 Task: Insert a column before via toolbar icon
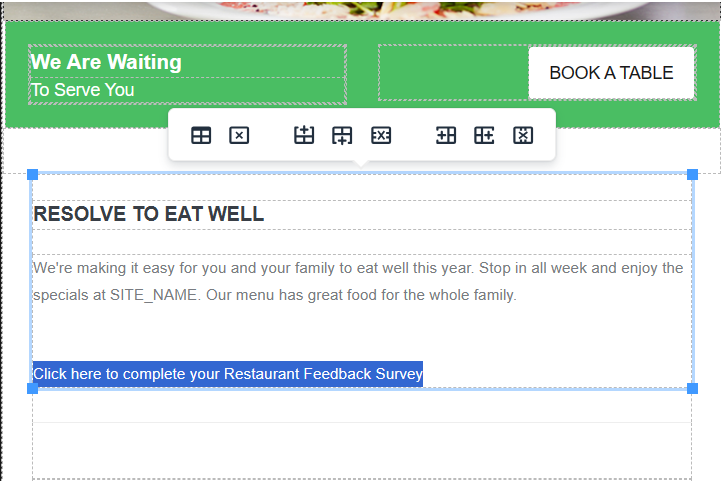click(x=446, y=136)
